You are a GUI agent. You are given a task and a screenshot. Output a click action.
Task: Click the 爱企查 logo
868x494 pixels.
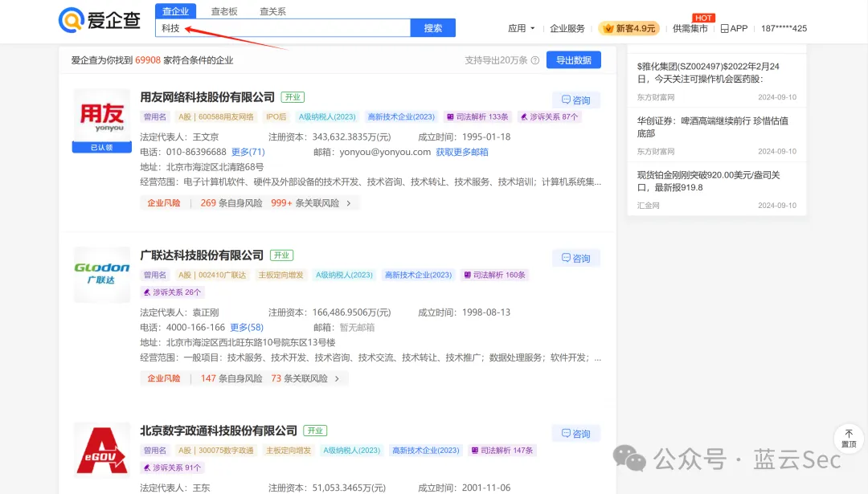[x=100, y=20]
